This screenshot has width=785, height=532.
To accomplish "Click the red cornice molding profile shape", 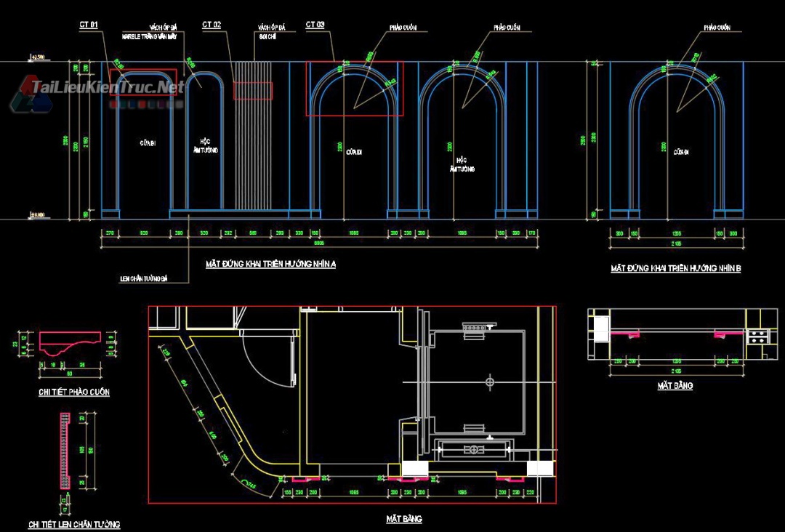I will point(71,342).
